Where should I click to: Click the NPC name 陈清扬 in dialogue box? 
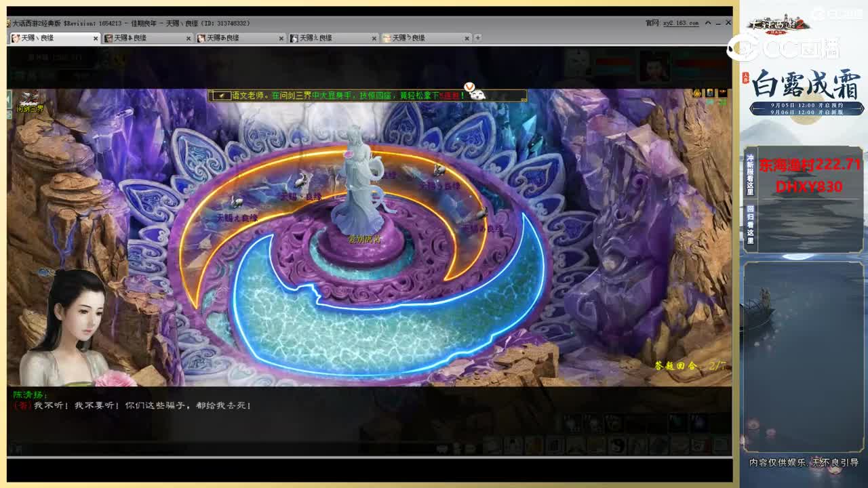[29, 394]
